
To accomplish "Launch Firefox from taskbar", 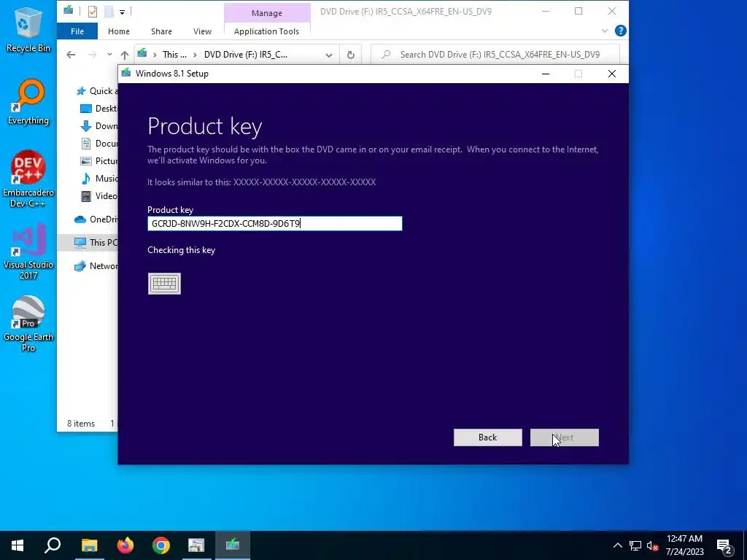I will [x=125, y=545].
